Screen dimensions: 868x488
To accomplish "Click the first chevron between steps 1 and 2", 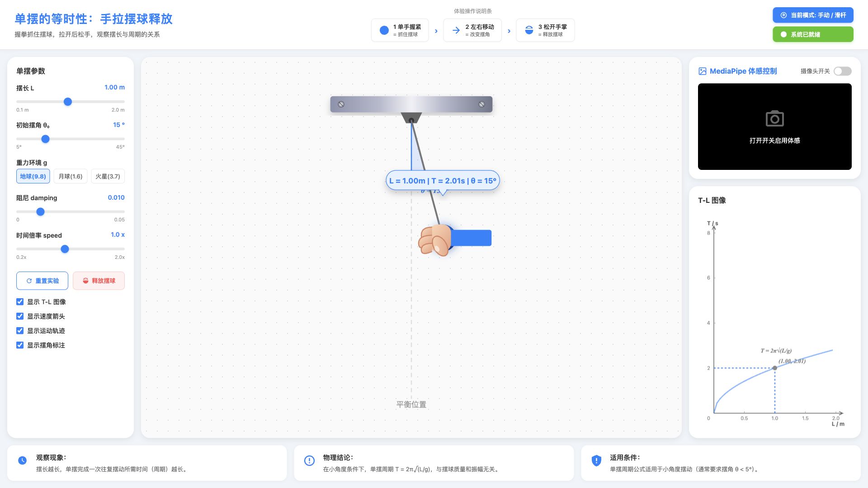I will (436, 31).
